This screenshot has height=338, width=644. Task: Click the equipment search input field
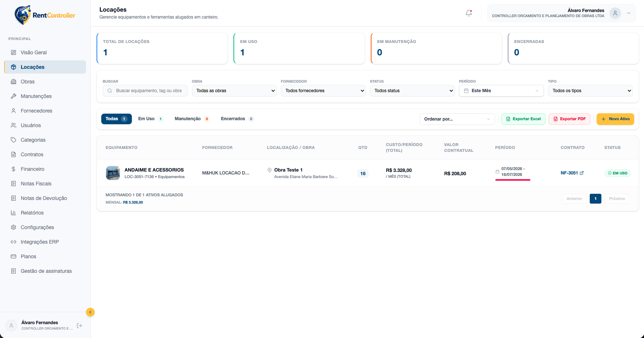point(145,91)
